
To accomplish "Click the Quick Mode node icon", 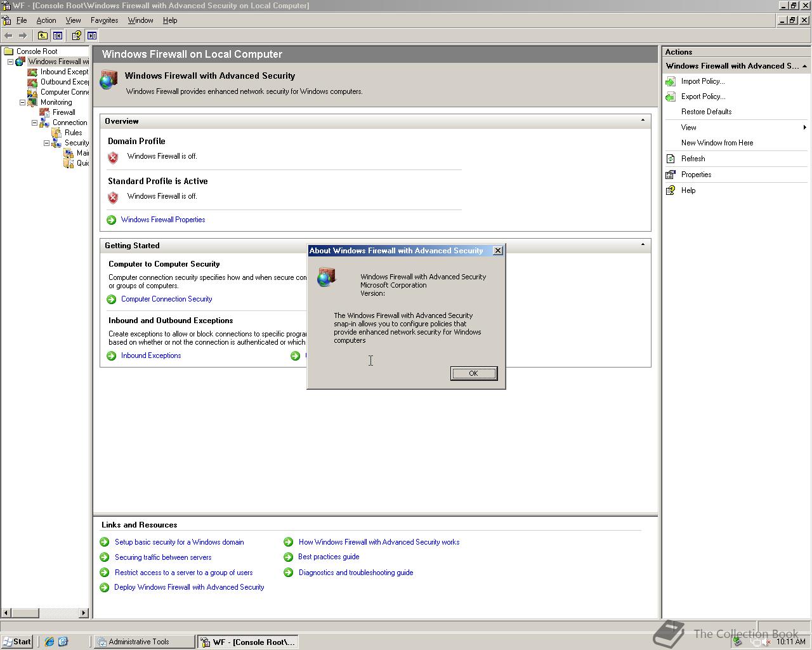I will pyautogui.click(x=69, y=163).
